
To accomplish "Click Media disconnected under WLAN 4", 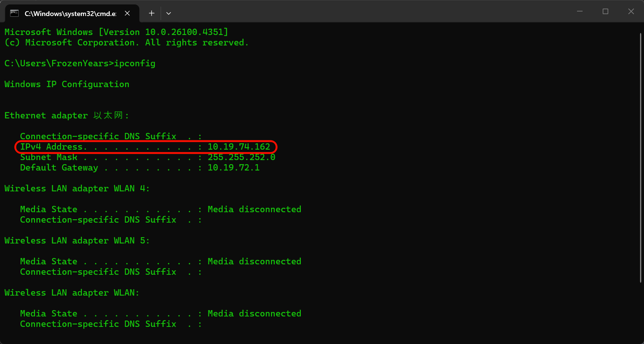I will coord(254,210).
